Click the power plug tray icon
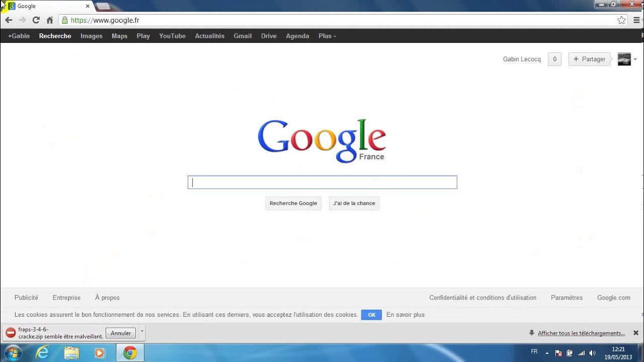The height and width of the screenshot is (362, 644). [x=570, y=353]
